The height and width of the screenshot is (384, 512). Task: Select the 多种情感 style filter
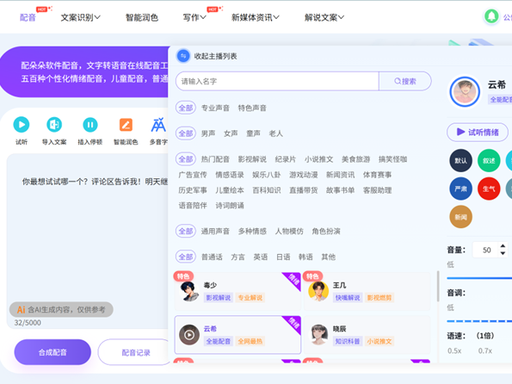tap(252, 231)
